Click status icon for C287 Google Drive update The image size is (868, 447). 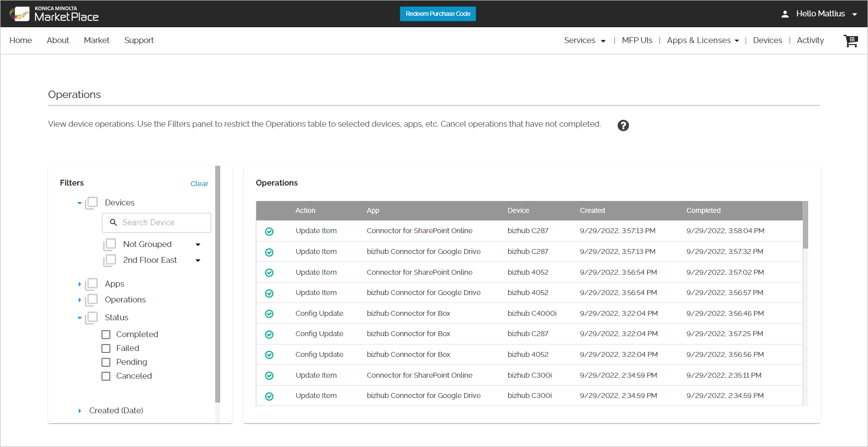pos(269,252)
